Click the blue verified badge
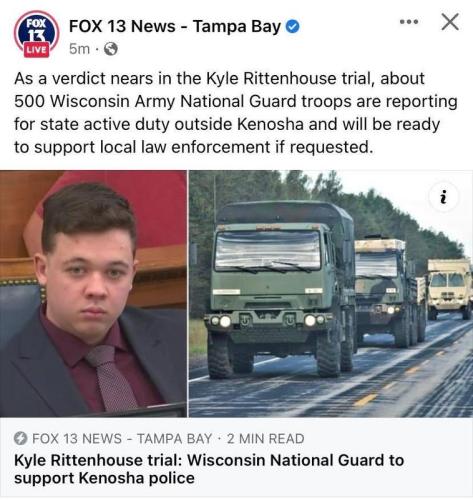This screenshot has height=500, width=473. [293, 27]
